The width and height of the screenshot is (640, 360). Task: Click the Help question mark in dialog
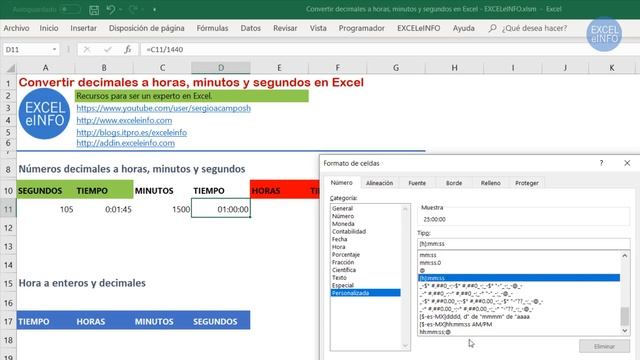(x=601, y=163)
